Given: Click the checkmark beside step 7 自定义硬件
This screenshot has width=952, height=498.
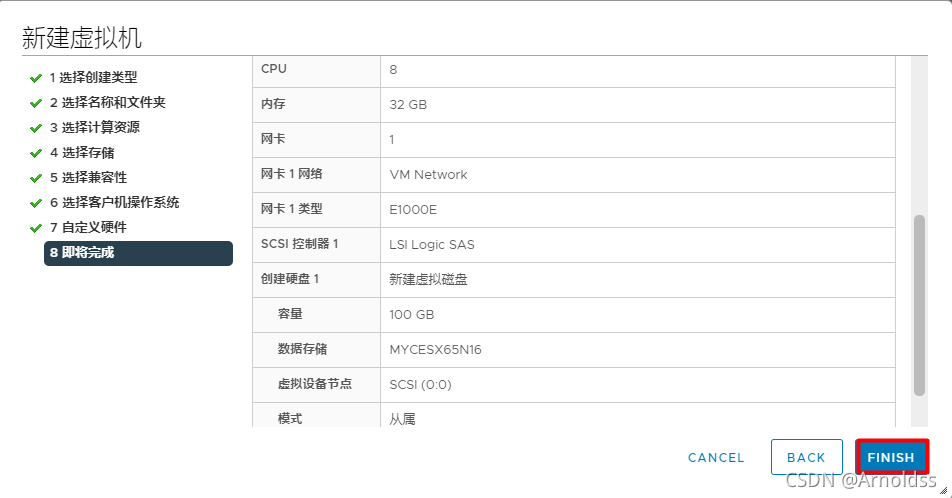Looking at the screenshot, I should click(36, 228).
